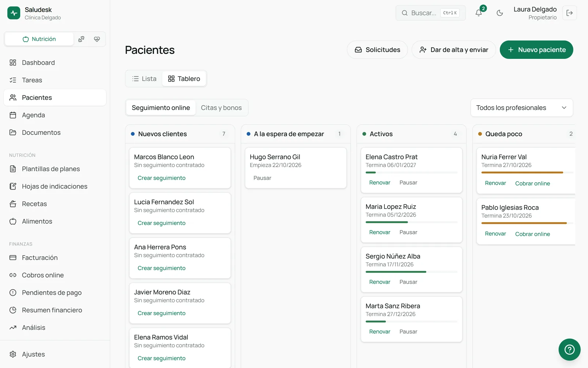Click the Nuevos clientes column header
The height and width of the screenshot is (368, 588).
(x=180, y=134)
